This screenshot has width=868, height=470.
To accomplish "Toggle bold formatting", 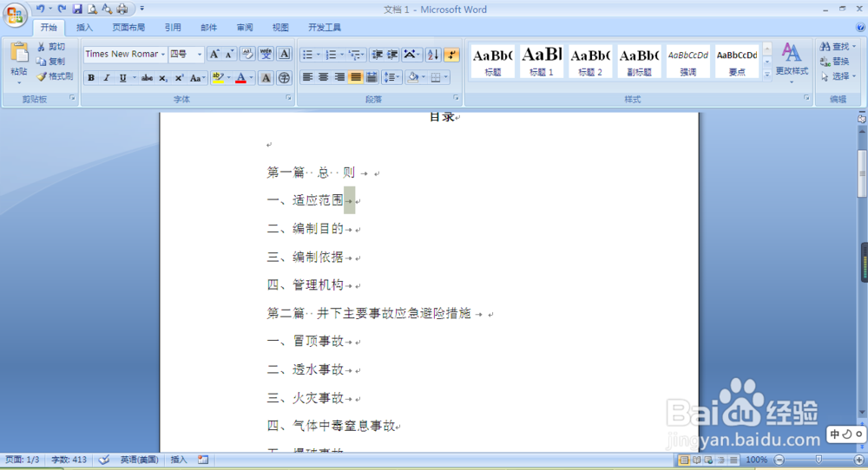I will [x=91, y=78].
